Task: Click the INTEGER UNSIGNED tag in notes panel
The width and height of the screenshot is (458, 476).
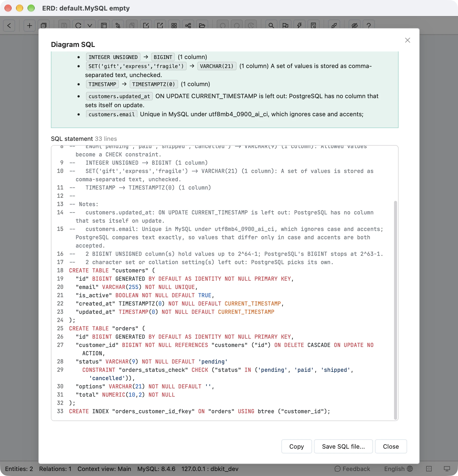Action: [113, 57]
